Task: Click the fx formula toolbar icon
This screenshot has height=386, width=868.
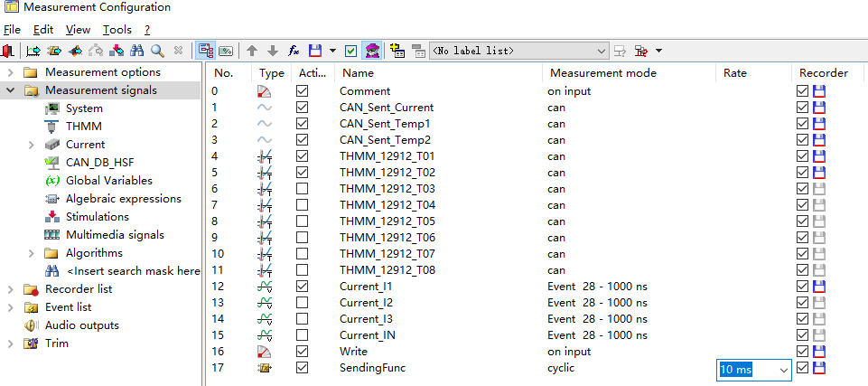Action: coord(294,51)
